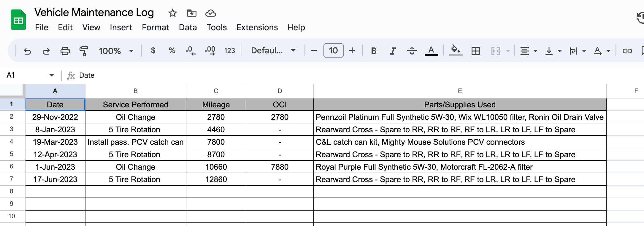Click the merge cells icon
This screenshot has width=644, height=226.
pyautogui.click(x=495, y=51)
